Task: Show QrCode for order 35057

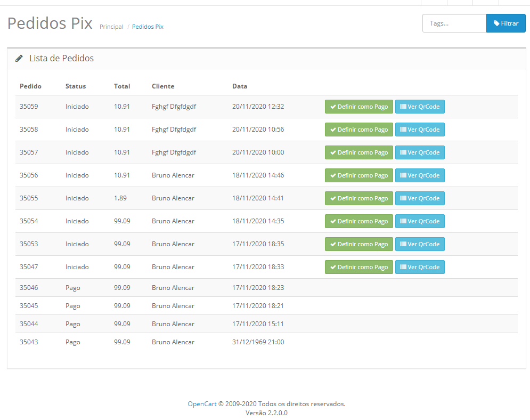Action: [419, 152]
